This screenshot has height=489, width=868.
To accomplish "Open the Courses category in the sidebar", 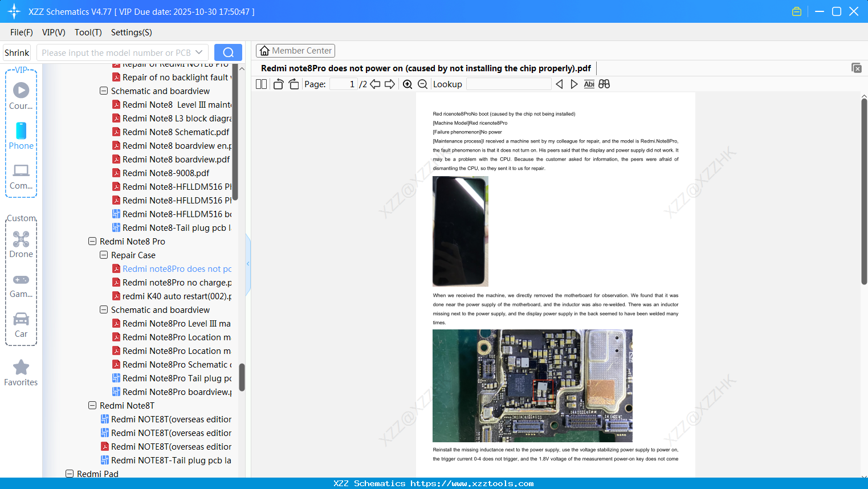I will click(x=21, y=96).
